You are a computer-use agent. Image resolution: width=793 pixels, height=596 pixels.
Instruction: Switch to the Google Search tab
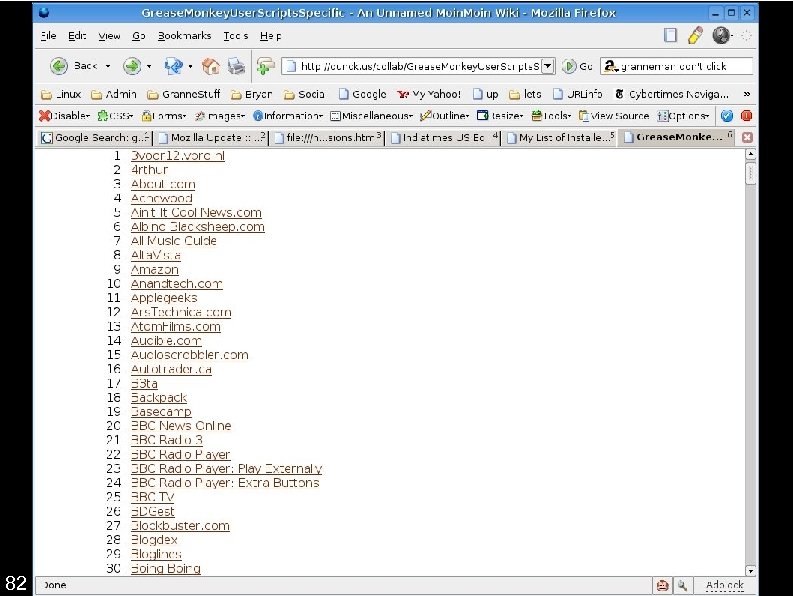pyautogui.click(x=95, y=137)
